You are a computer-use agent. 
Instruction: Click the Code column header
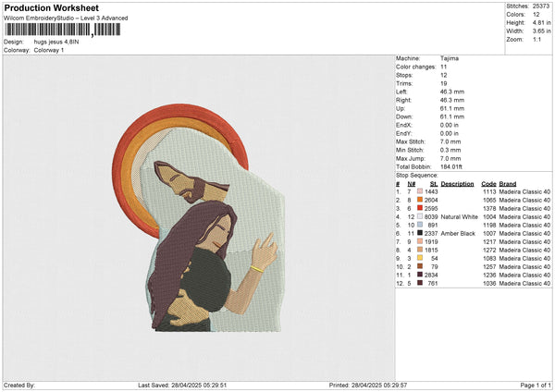click(488, 183)
